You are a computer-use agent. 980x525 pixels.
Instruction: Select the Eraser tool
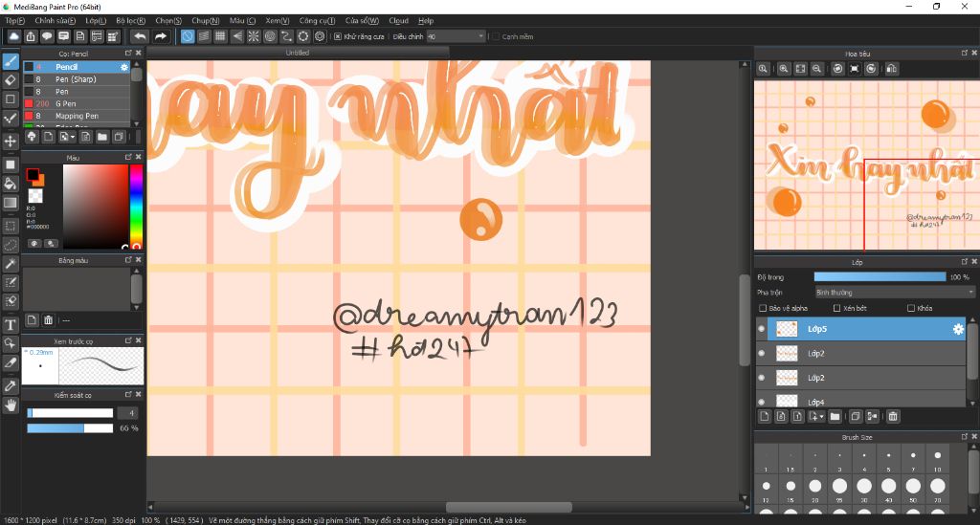tap(10, 80)
